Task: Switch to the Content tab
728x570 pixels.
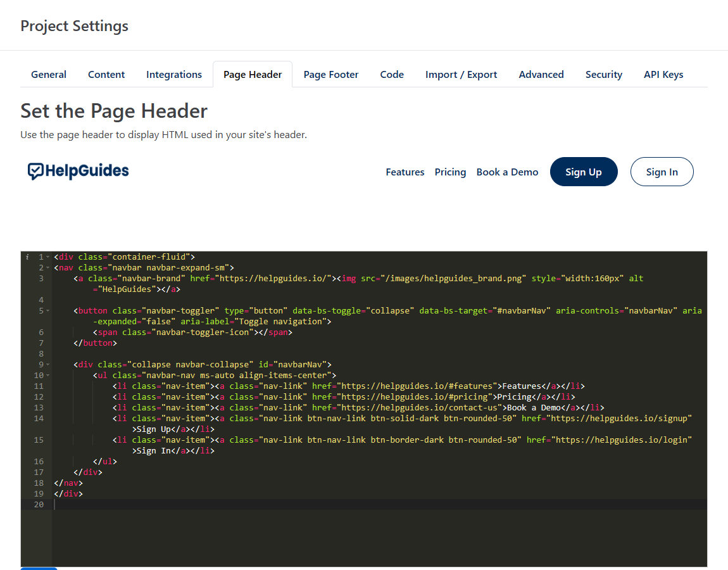Action: coord(106,74)
